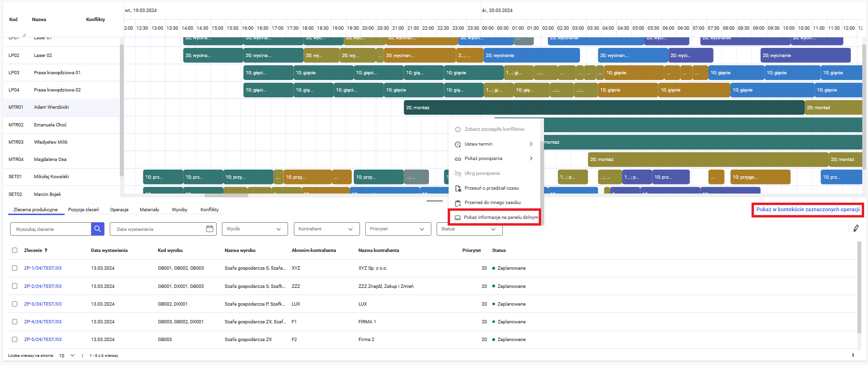Check the box for order ZP-4/24/TEST/03
The width and height of the screenshot is (868, 365).
14,322
